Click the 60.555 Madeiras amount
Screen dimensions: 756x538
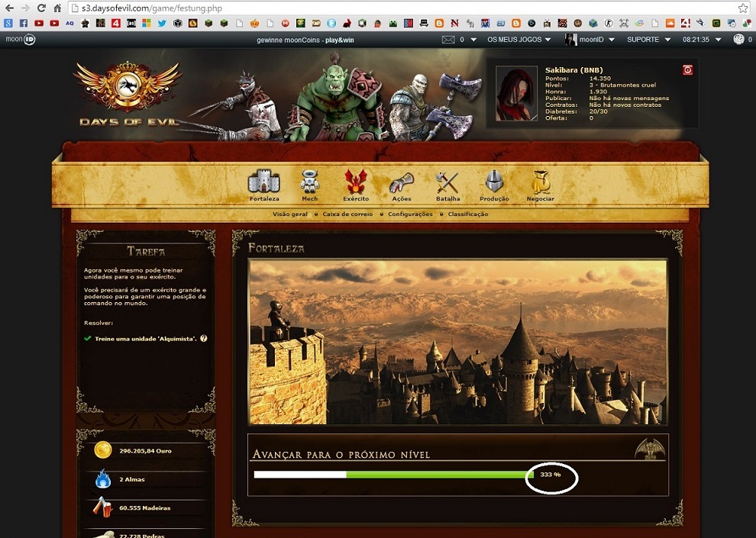click(144, 507)
